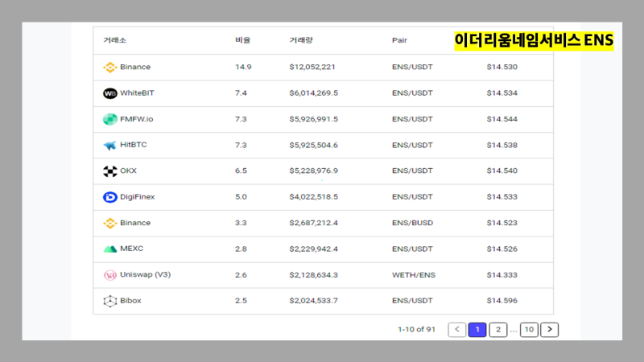Click the Uniswap (V3) logo

pyautogui.click(x=110, y=275)
